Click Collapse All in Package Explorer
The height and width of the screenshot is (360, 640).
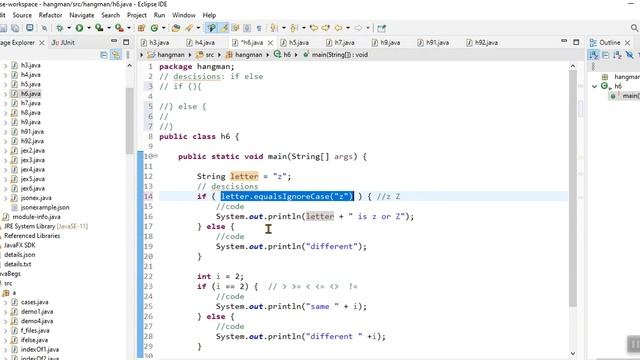coord(104,55)
